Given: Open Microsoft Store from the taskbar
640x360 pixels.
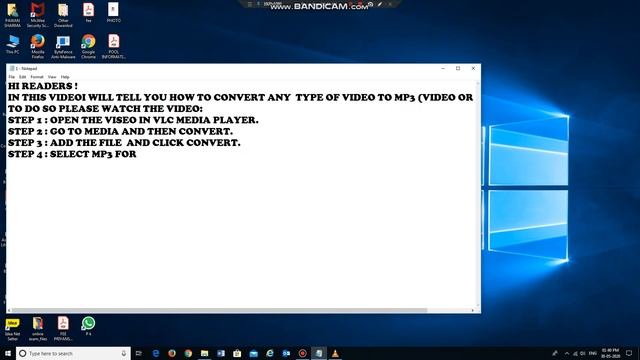Looking at the screenshot, I should click(237, 353).
